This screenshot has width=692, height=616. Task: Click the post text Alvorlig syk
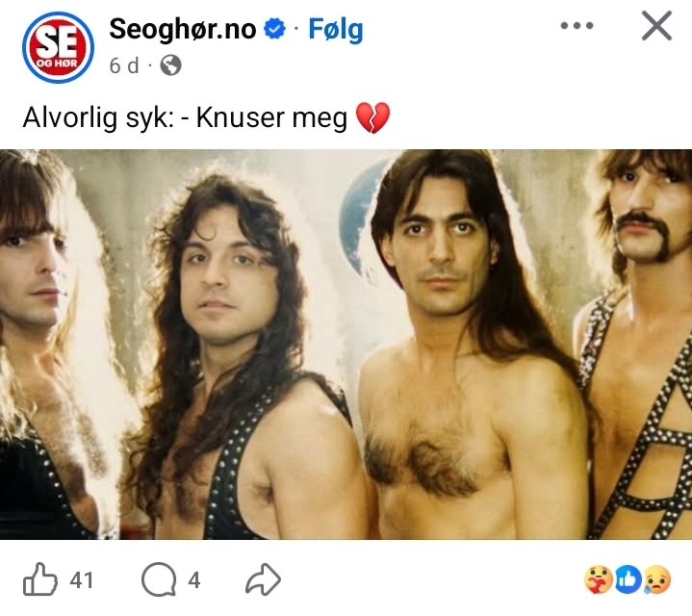pos(98,117)
